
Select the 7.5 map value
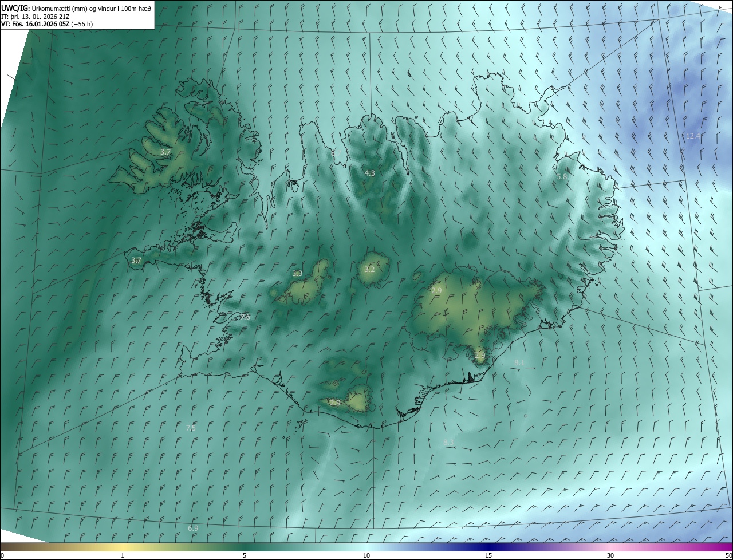[x=191, y=428]
